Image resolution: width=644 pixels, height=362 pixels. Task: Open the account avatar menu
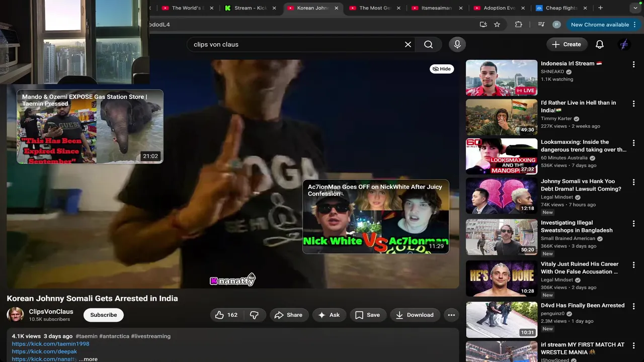[x=624, y=44]
